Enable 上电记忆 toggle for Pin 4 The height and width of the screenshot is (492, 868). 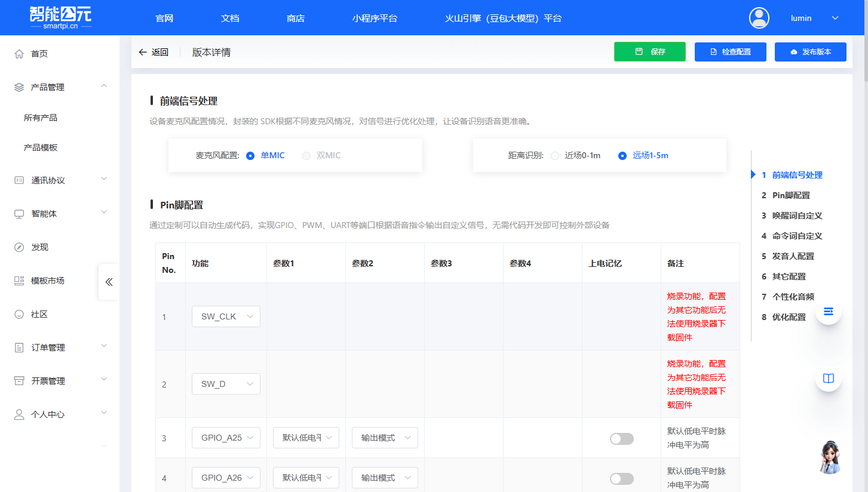(x=621, y=478)
